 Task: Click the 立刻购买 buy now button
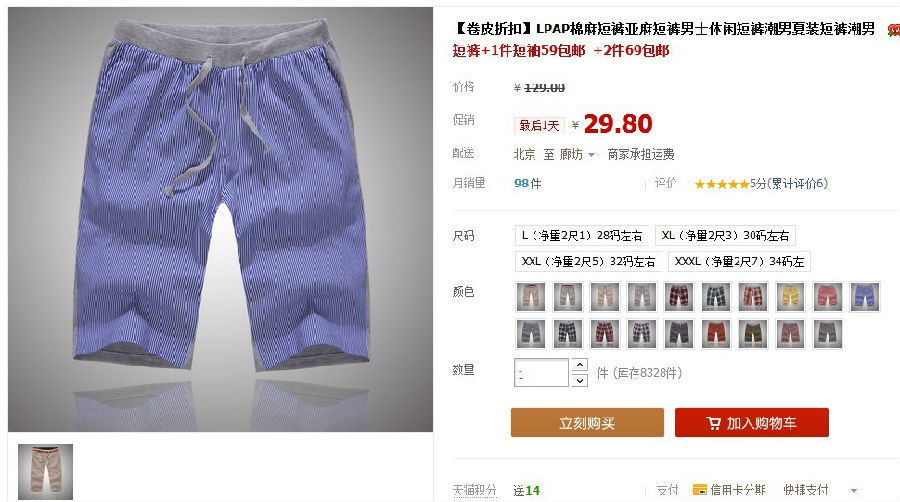587,423
